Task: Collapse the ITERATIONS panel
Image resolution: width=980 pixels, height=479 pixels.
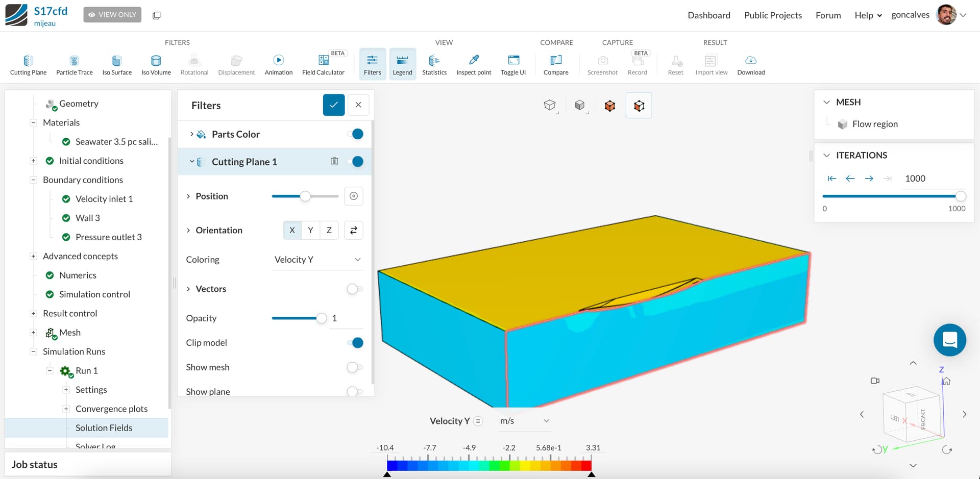Action: [826, 155]
